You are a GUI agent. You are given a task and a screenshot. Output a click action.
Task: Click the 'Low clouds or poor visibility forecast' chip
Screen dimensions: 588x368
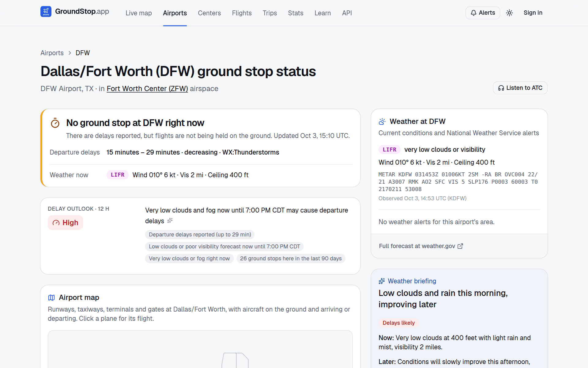coord(224,247)
